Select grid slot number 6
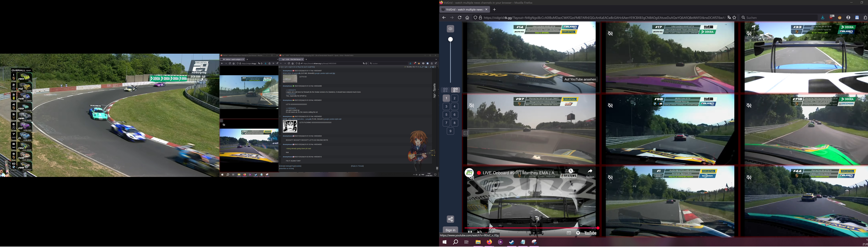 pos(455,115)
